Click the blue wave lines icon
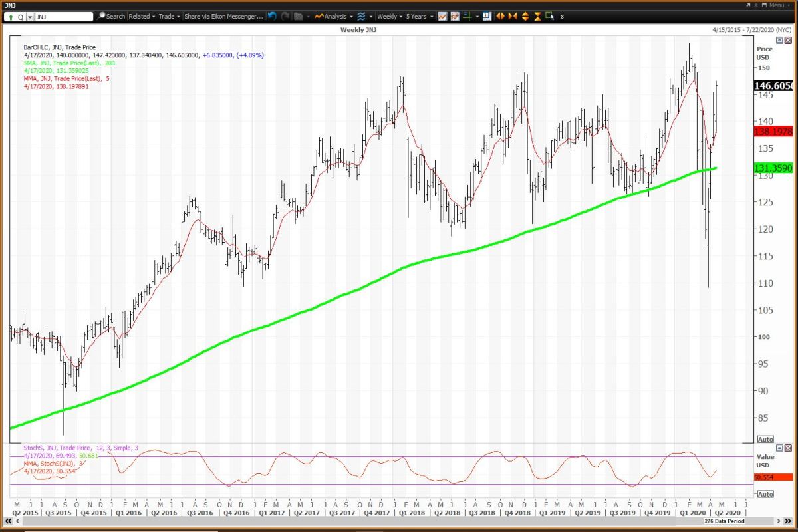Screen dimensions: 798x532 360,16
